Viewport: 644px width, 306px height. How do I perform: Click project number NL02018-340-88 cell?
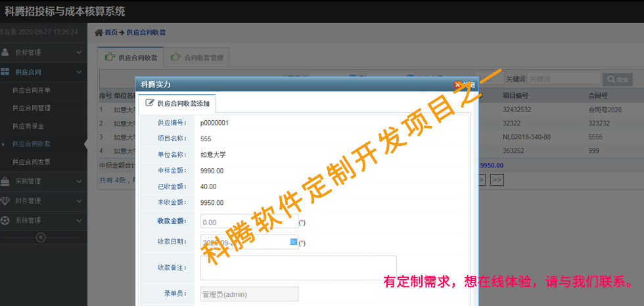[526, 137]
